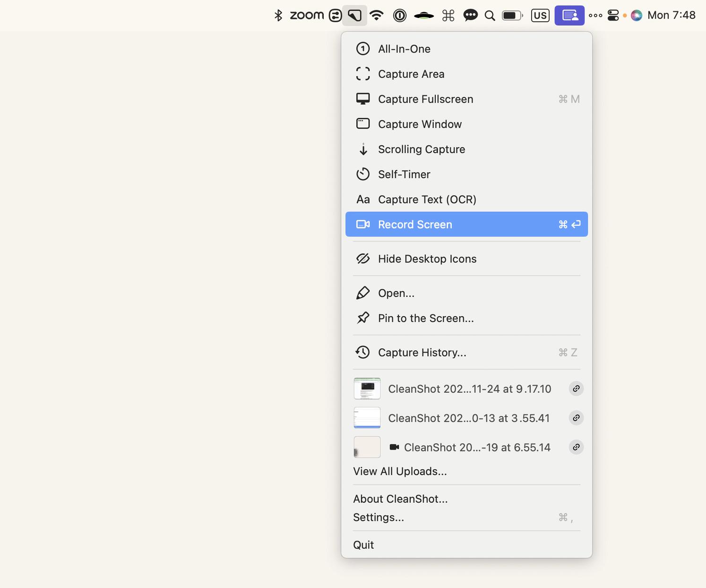Open the US input source menu
Viewport: 706px width, 588px height.
coord(540,16)
